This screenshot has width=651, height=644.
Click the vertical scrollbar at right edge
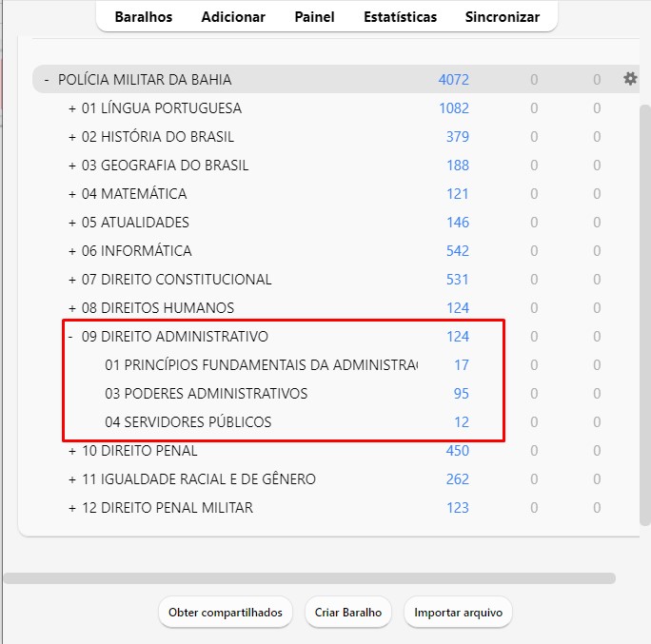pos(644,316)
